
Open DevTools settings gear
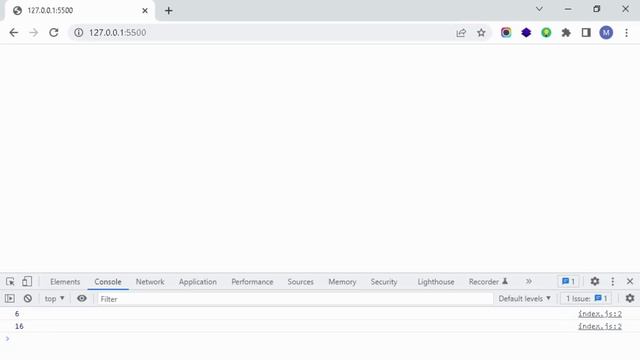(x=595, y=281)
